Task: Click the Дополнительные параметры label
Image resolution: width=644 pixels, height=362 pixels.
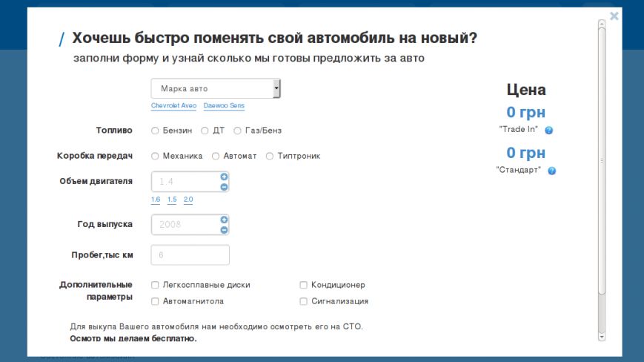Action: (96, 291)
